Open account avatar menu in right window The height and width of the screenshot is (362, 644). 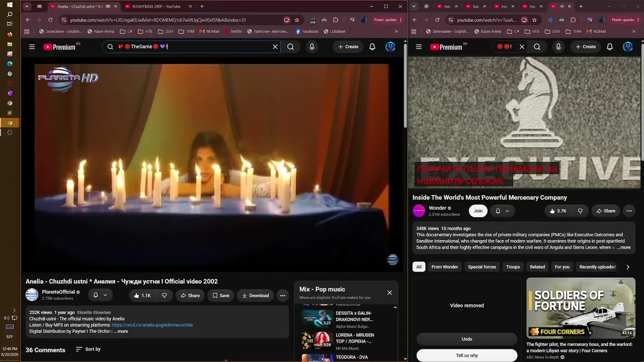(628, 47)
